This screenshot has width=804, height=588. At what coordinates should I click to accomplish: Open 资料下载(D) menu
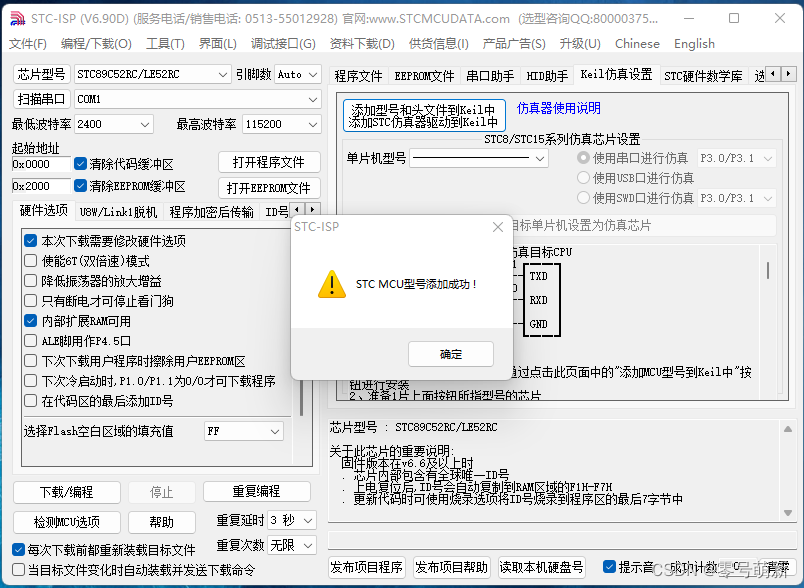(362, 44)
